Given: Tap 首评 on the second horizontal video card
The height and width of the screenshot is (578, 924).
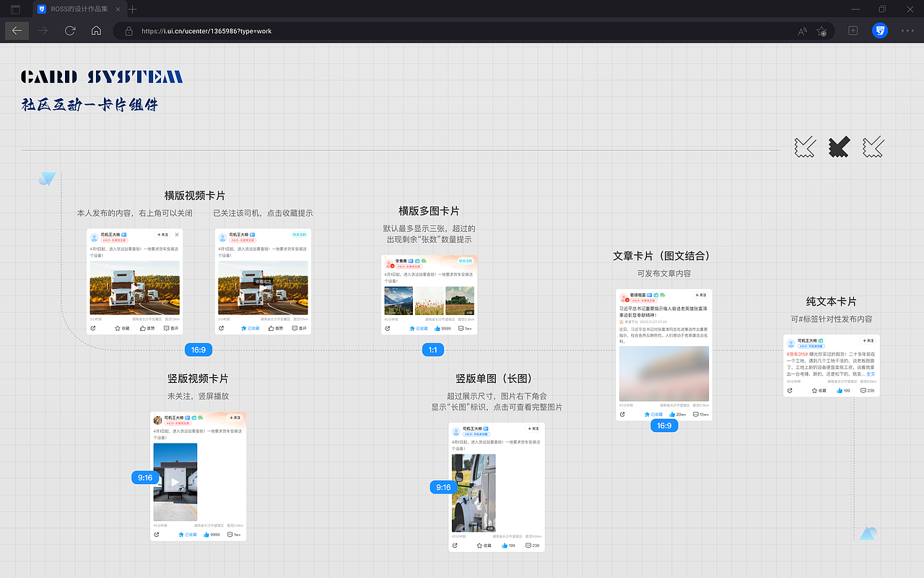Looking at the screenshot, I should (x=299, y=328).
